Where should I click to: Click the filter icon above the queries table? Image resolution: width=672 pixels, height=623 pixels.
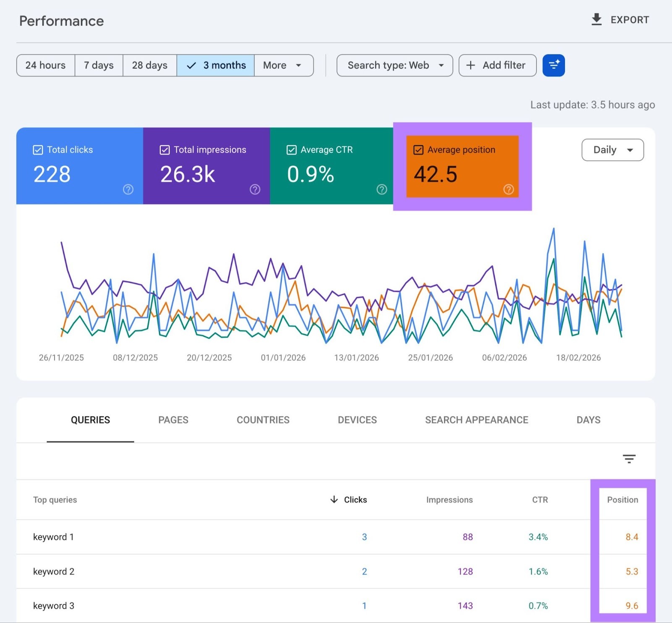[x=629, y=459]
